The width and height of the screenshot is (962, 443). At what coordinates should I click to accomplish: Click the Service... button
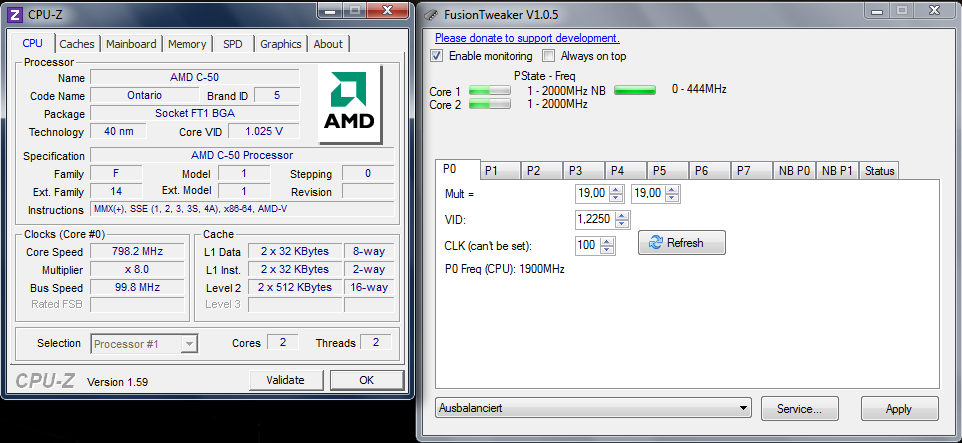pyautogui.click(x=799, y=409)
